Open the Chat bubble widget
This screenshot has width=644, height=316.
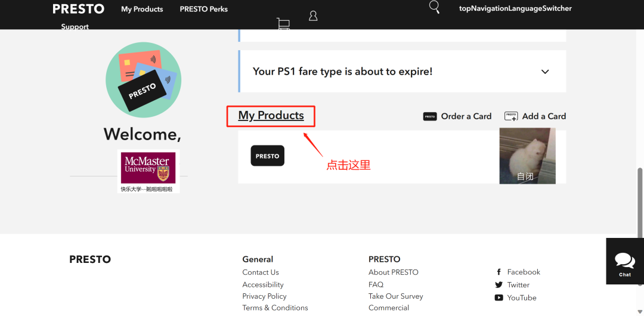(625, 261)
